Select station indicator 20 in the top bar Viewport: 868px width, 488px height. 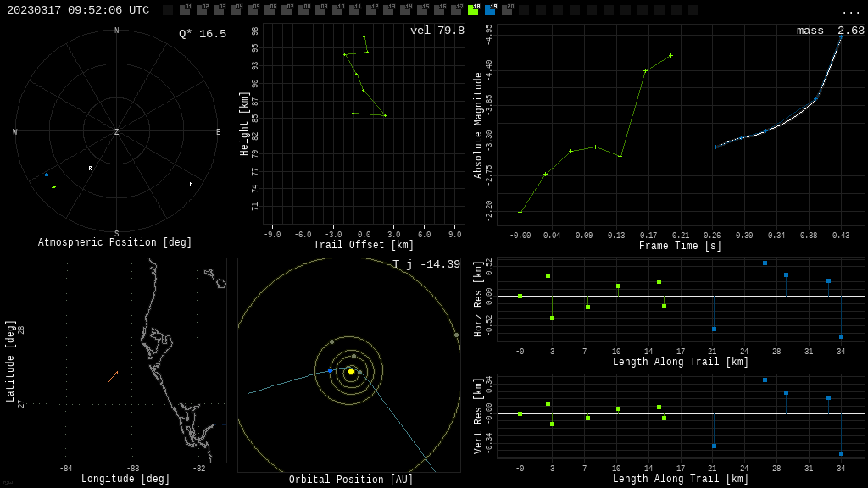coord(507,9)
